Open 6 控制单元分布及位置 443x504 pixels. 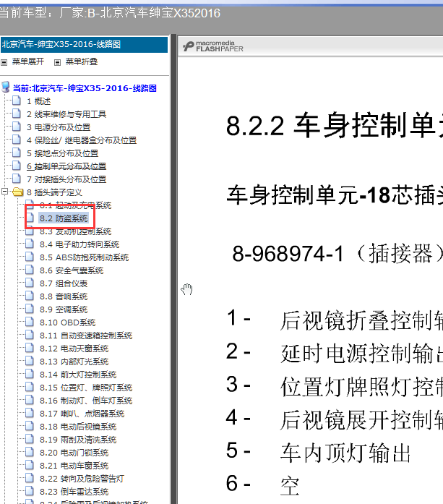coord(66,166)
